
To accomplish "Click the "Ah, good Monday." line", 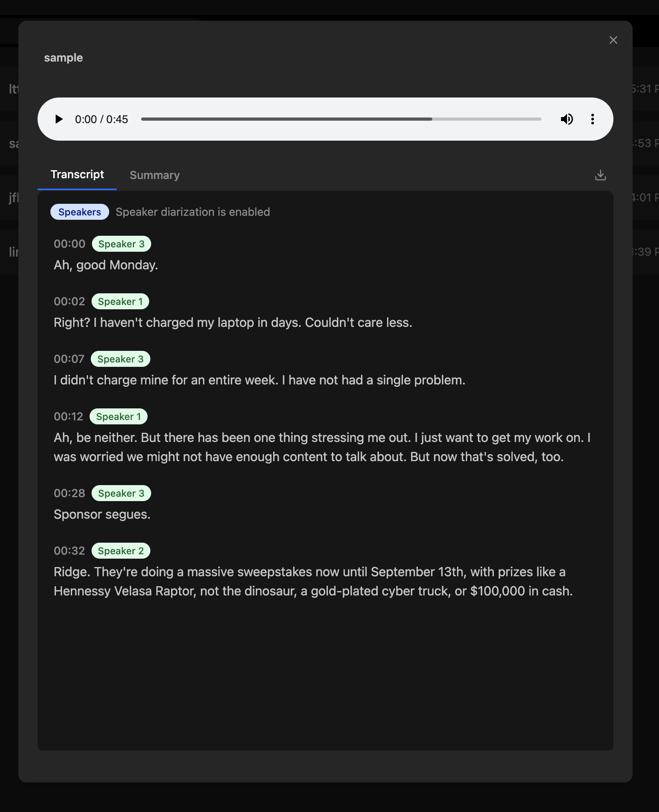I will [x=106, y=265].
